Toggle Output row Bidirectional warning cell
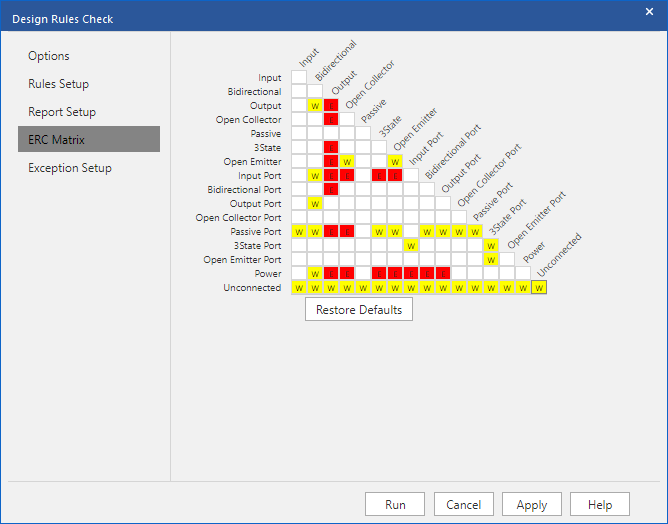 315,106
